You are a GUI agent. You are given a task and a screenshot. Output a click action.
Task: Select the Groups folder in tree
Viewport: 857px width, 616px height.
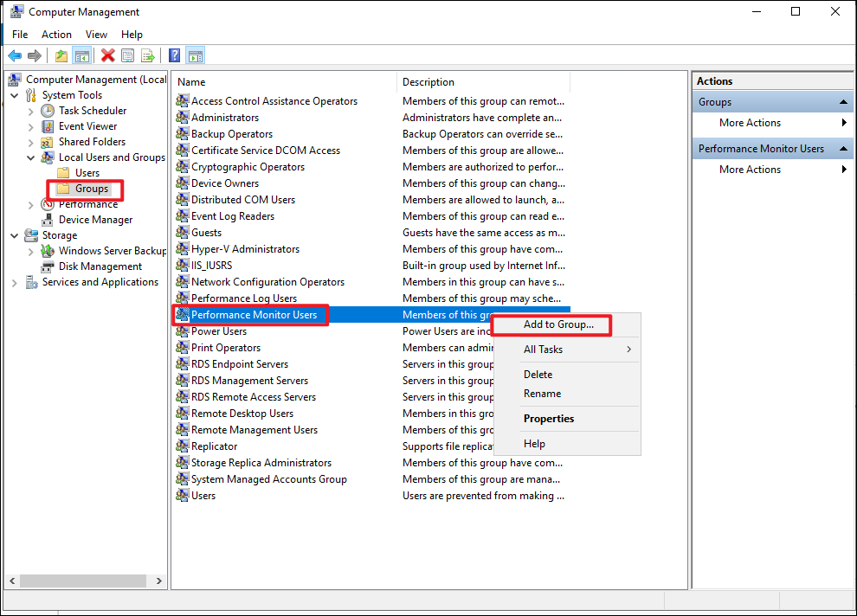click(x=91, y=189)
